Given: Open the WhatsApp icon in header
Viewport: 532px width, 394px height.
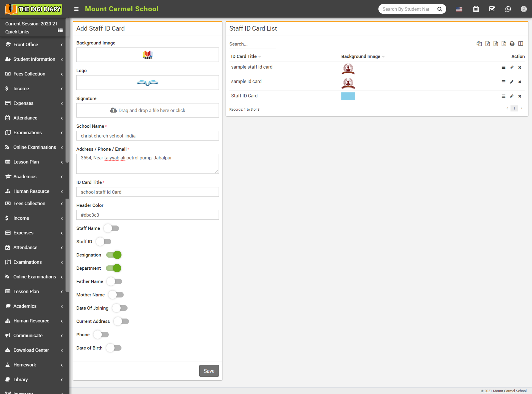Looking at the screenshot, I should point(508,9).
